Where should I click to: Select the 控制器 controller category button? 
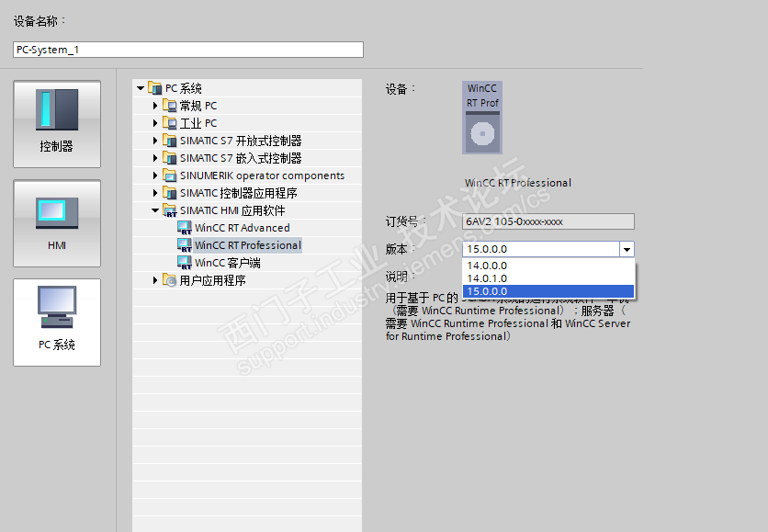57,124
